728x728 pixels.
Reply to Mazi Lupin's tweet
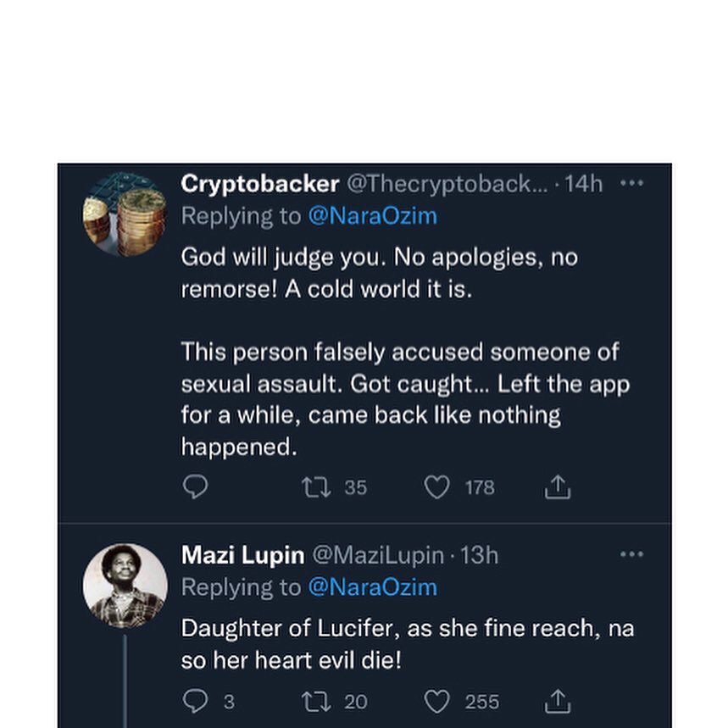coord(196,702)
